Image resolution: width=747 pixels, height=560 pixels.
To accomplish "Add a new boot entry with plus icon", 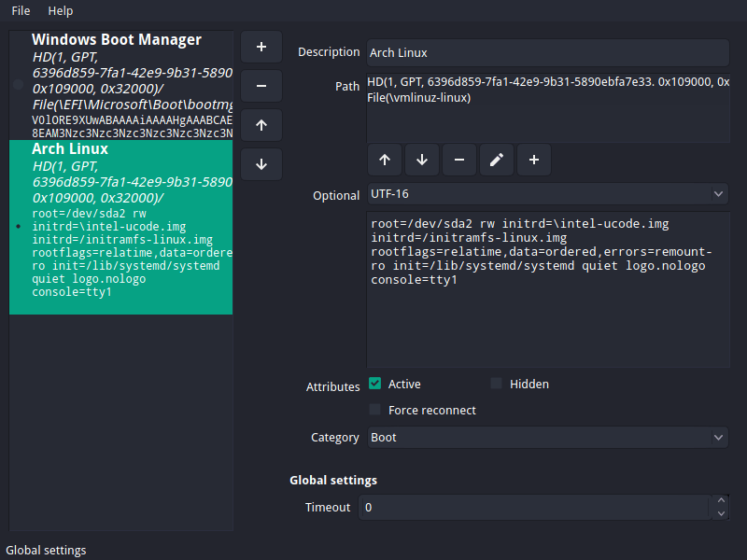I will coord(261,46).
